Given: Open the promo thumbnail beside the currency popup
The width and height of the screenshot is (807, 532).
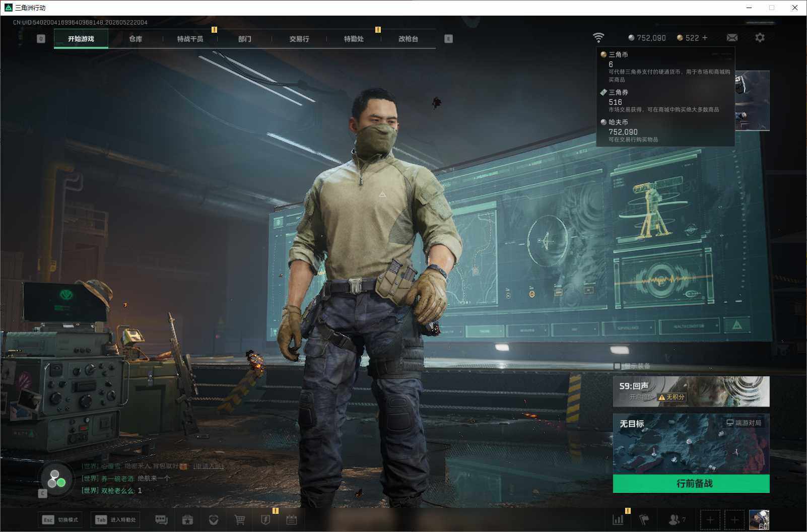Looking at the screenshot, I should (x=752, y=101).
